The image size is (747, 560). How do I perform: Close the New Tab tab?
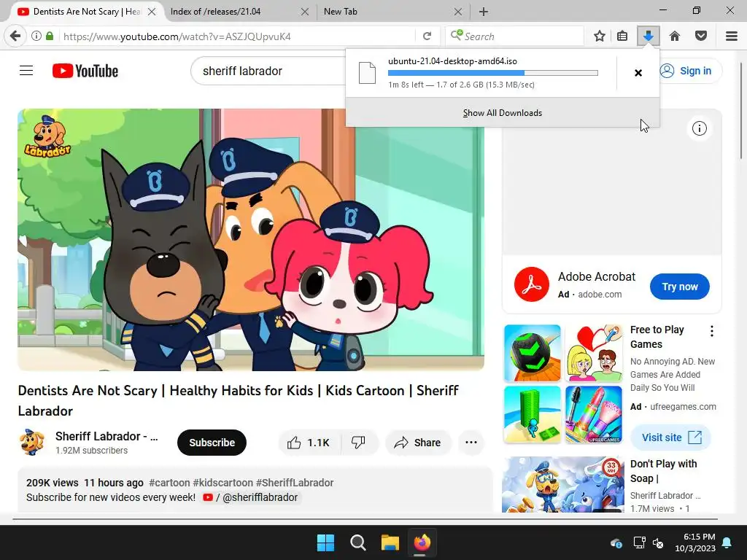click(458, 12)
